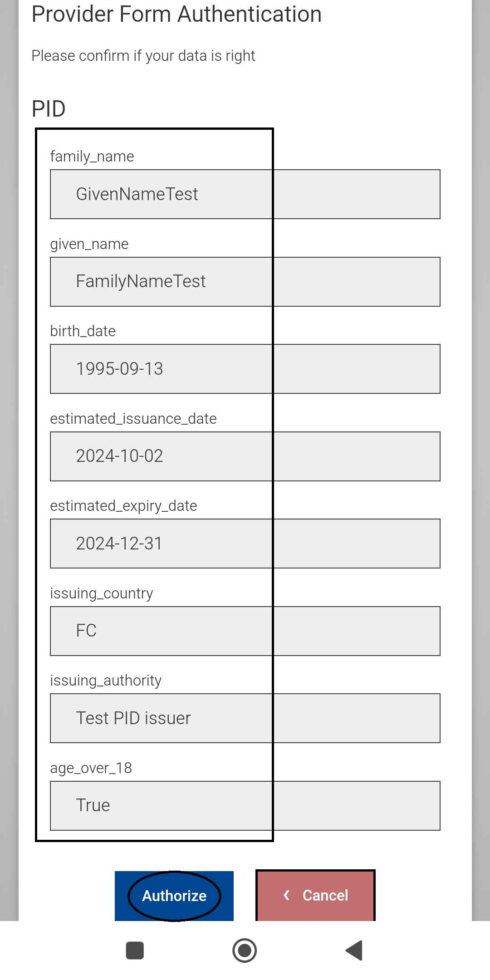Tap the "Please confirm if your data is right" text
This screenshot has width=490, height=980.
(x=143, y=56)
